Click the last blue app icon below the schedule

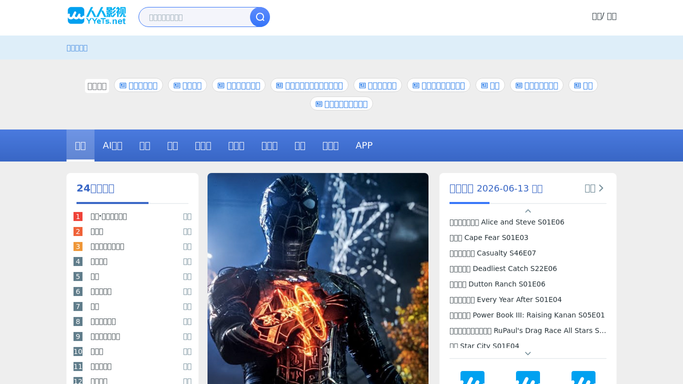click(583, 377)
